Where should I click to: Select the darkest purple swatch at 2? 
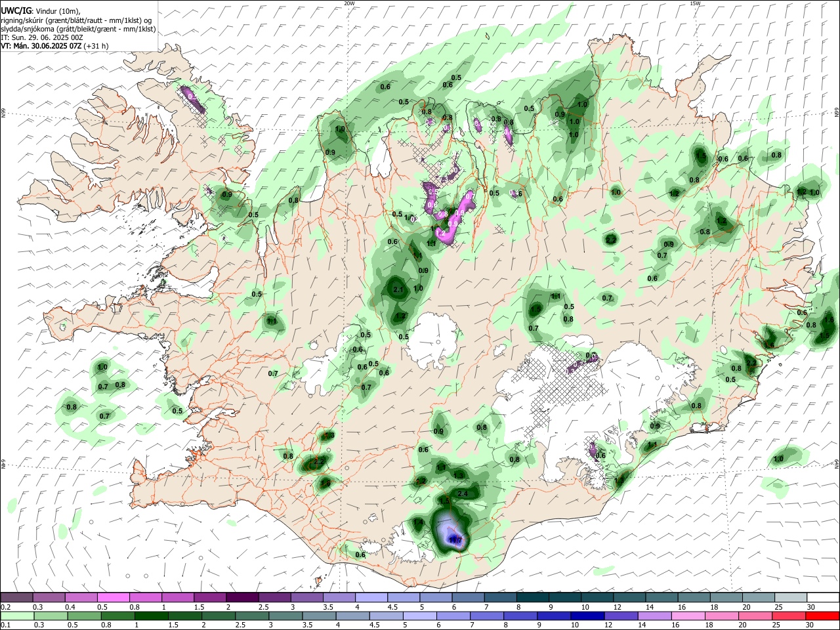click(241, 597)
